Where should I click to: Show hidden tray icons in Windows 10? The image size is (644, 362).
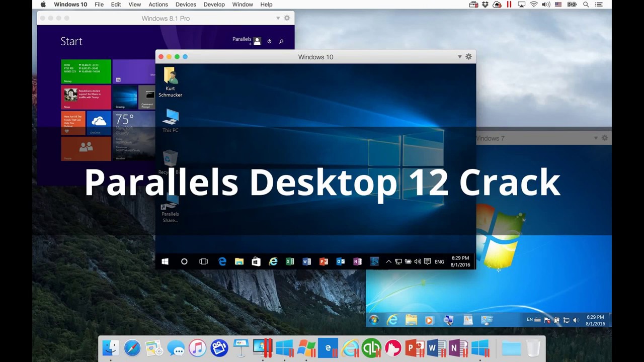pos(388,261)
